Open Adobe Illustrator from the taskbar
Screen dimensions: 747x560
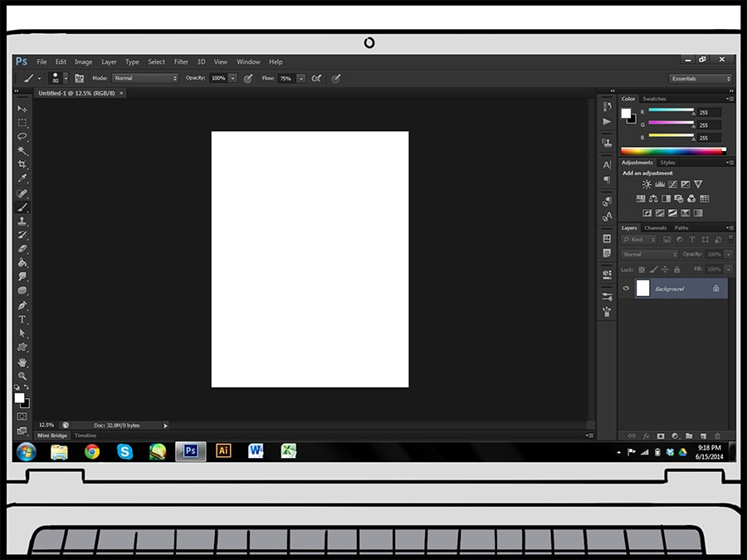(222, 451)
